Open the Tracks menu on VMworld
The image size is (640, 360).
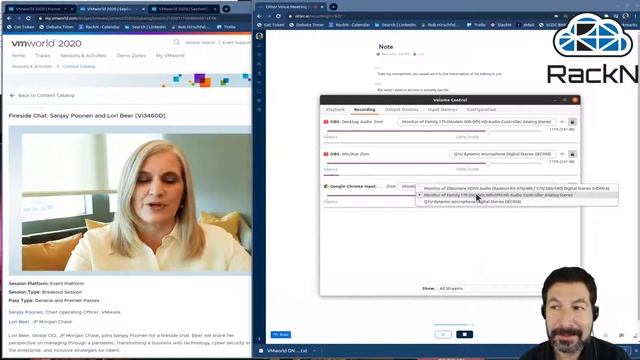coord(43,56)
